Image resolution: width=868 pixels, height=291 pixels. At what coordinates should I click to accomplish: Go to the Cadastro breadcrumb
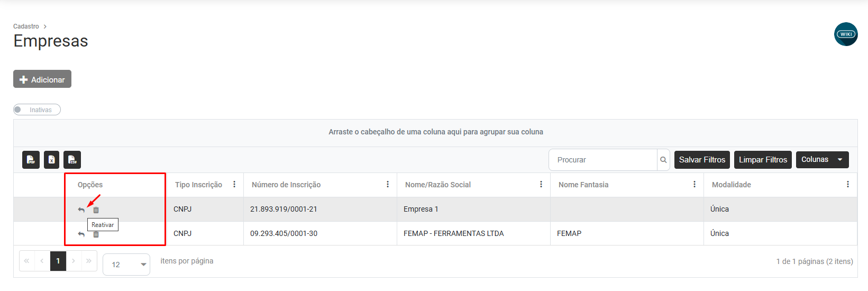26,26
